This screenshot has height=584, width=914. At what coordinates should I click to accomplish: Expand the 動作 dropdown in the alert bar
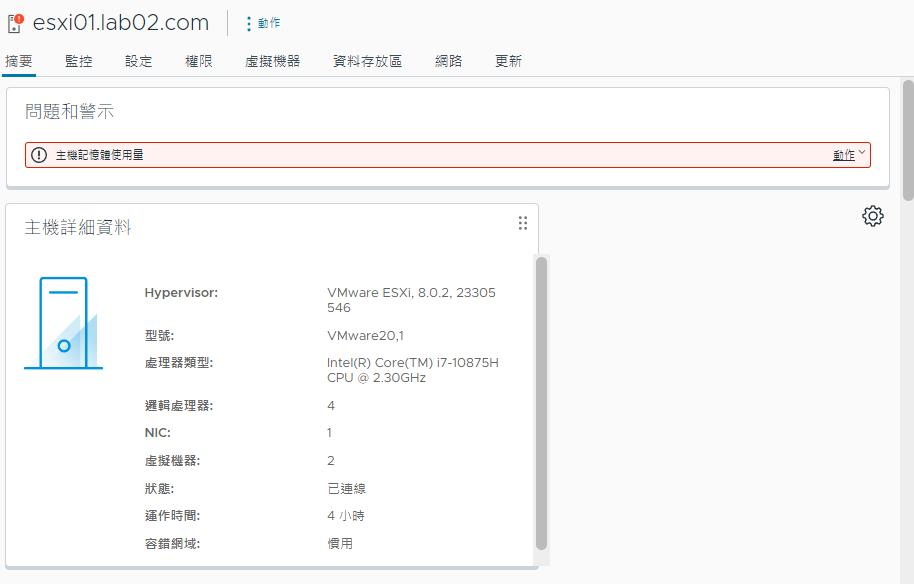[x=848, y=155]
